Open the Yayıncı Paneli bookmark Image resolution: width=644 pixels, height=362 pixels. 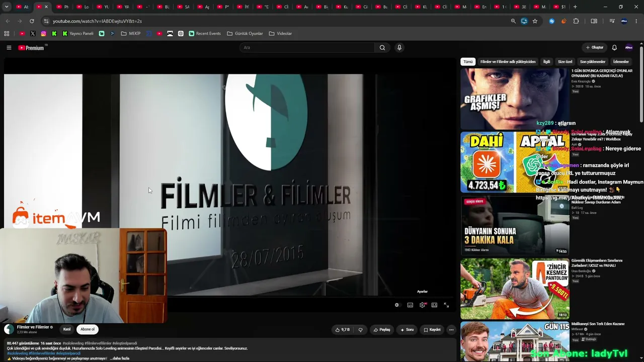point(78,34)
